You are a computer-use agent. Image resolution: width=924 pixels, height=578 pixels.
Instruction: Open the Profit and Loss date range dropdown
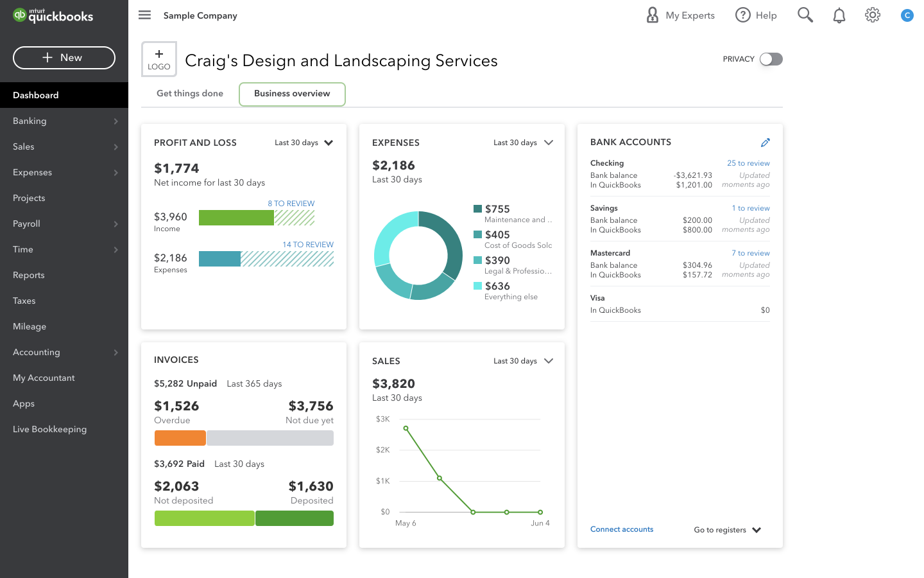[x=304, y=143]
